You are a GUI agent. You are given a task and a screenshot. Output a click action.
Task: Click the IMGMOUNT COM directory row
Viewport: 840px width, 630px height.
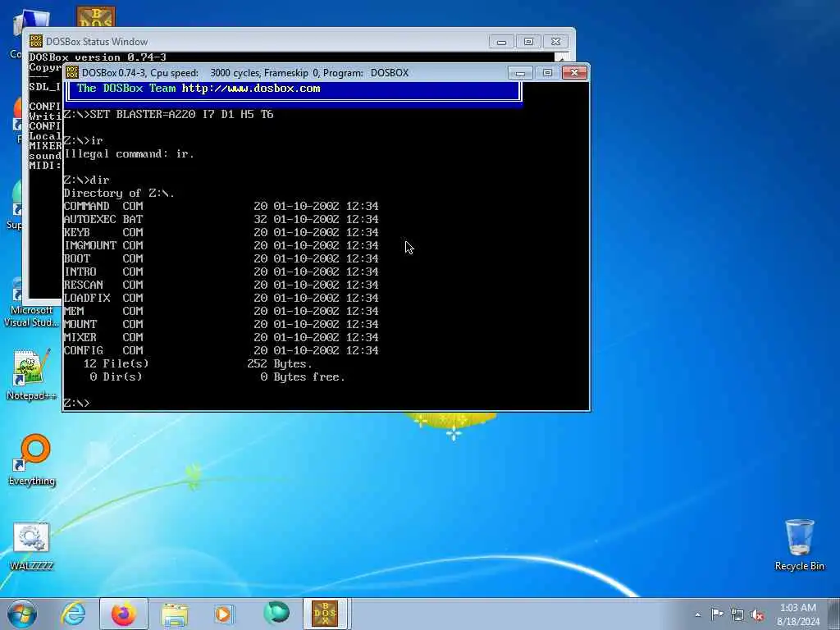(x=221, y=245)
